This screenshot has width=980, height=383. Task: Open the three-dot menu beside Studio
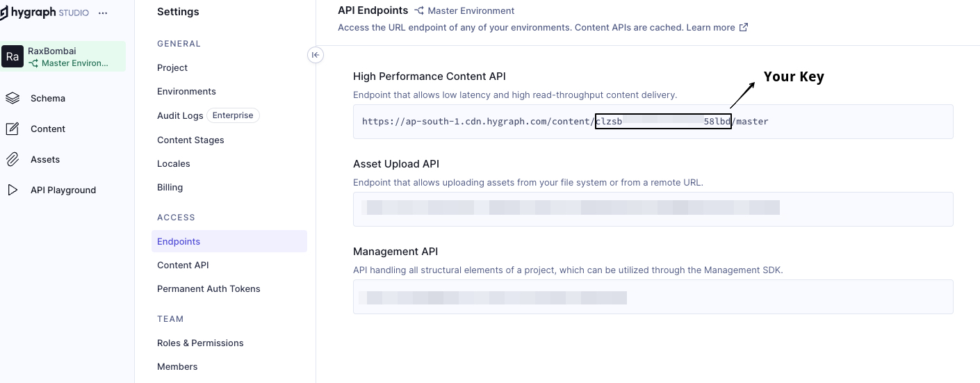pos(103,13)
